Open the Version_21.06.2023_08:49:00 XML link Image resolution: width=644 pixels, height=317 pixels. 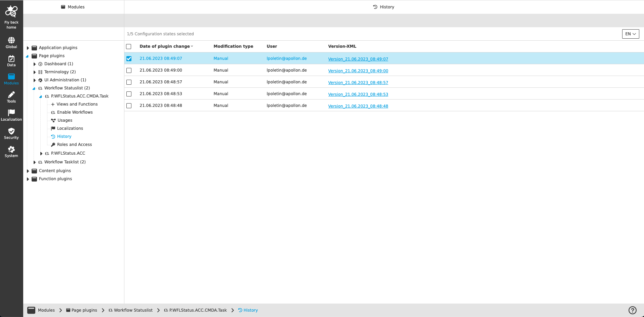click(358, 71)
